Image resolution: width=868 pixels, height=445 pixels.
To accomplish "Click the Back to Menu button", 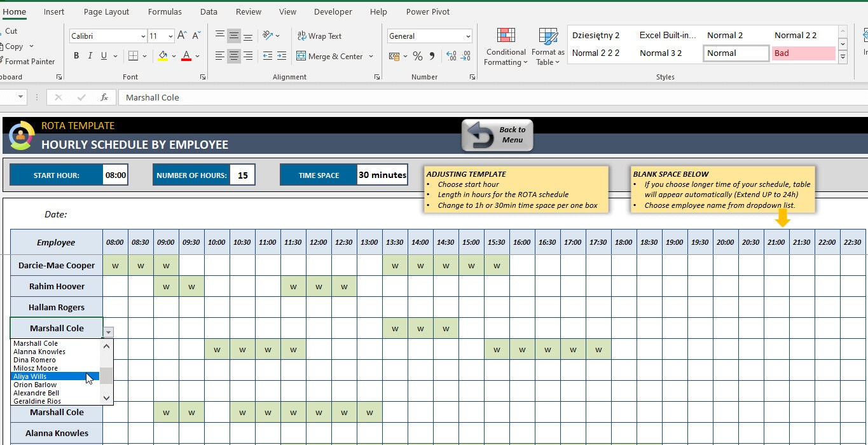I will click(497, 135).
